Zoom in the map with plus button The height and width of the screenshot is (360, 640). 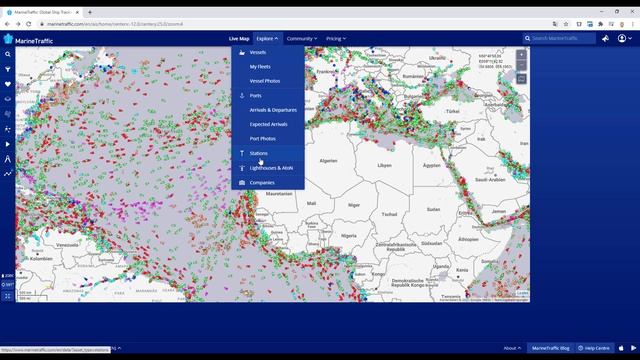(521, 54)
